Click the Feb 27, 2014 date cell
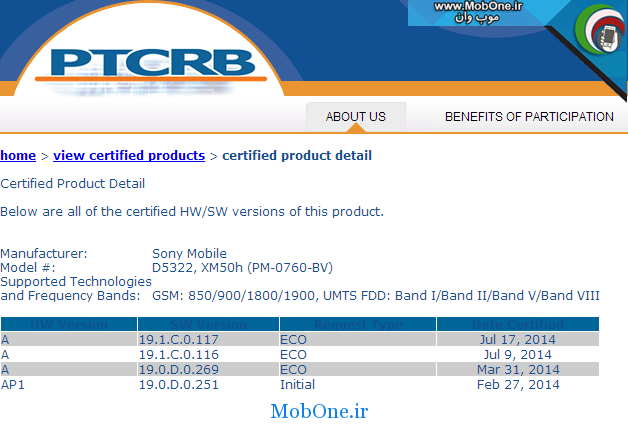628x424 pixels. click(517, 385)
